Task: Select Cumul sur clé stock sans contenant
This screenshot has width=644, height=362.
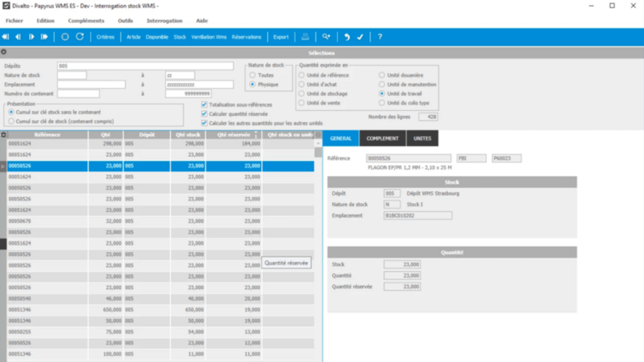Action: 11,112
